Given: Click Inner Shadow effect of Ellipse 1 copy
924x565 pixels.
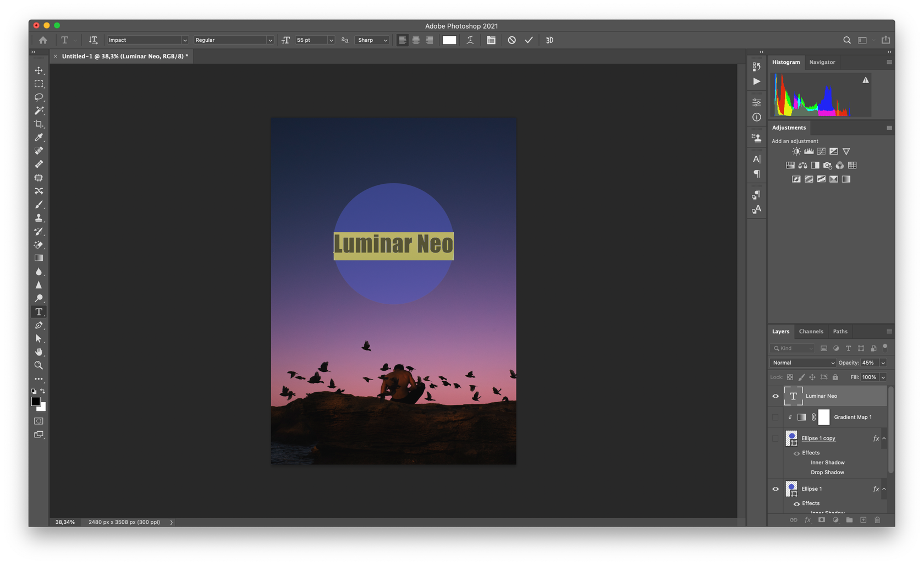Looking at the screenshot, I should (x=827, y=463).
